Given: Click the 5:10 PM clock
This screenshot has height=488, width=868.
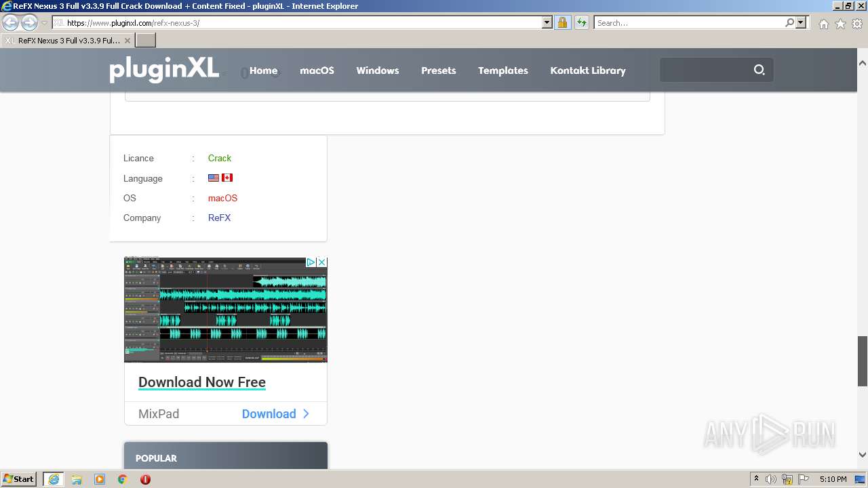Looking at the screenshot, I should 833,479.
